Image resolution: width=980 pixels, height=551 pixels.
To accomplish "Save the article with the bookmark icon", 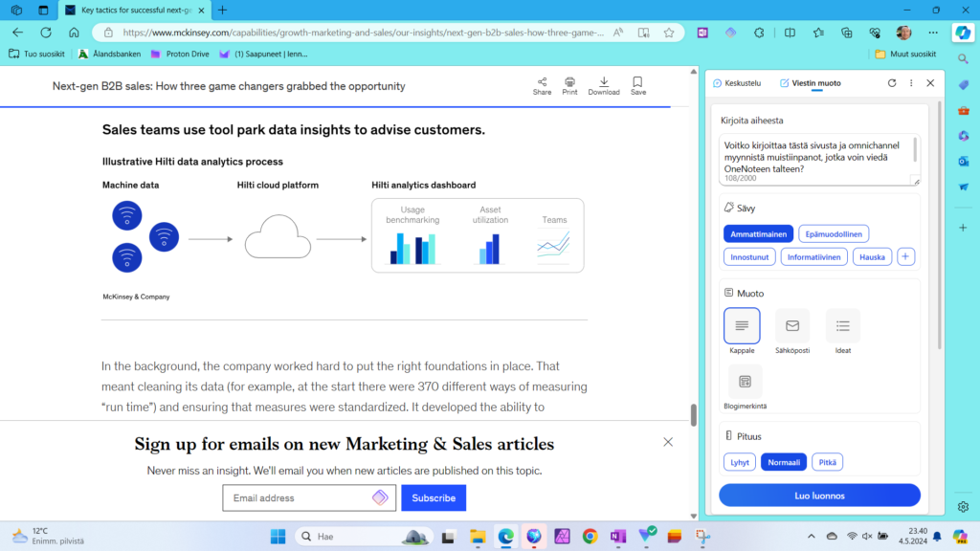I will click(x=638, y=86).
